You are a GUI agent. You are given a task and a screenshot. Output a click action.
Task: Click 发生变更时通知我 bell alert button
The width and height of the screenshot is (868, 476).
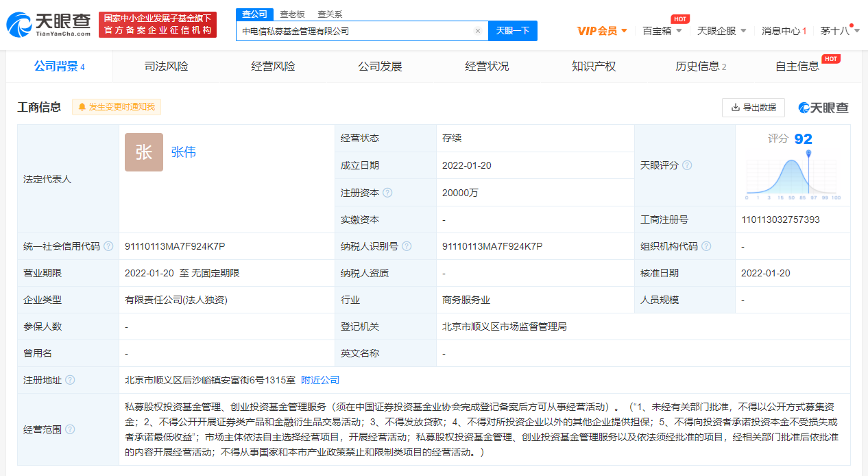tap(117, 107)
